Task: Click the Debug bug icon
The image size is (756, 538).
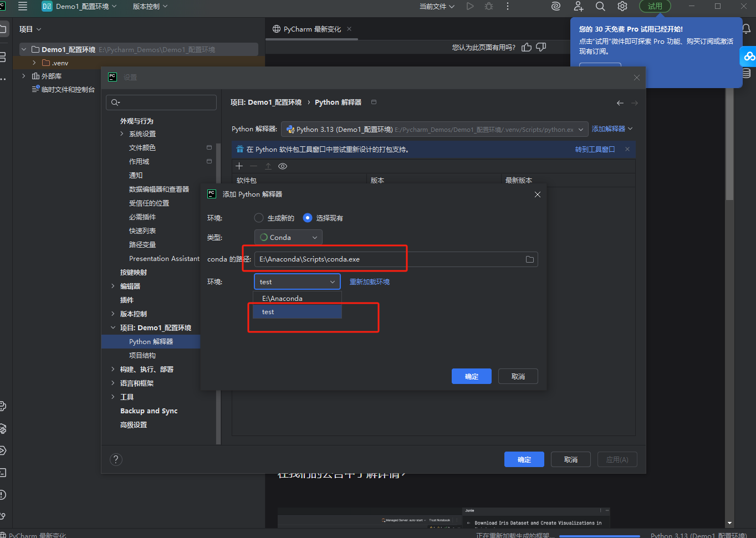Action: coord(489,6)
